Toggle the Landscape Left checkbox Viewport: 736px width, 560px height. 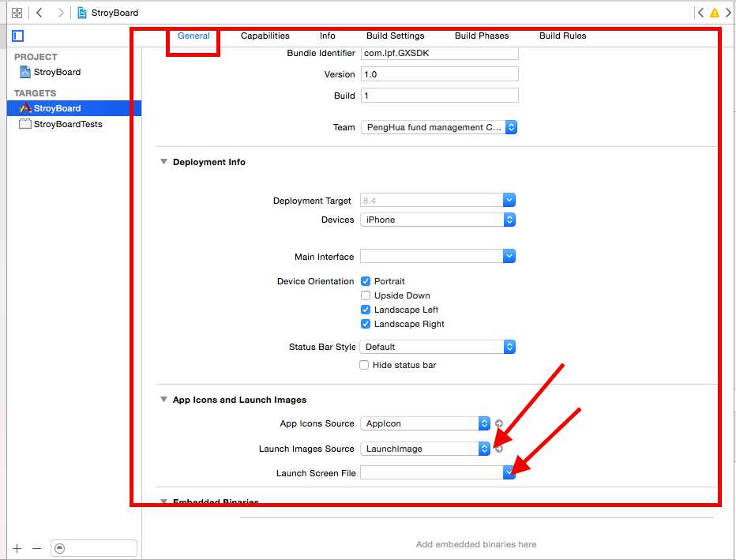[365, 310]
